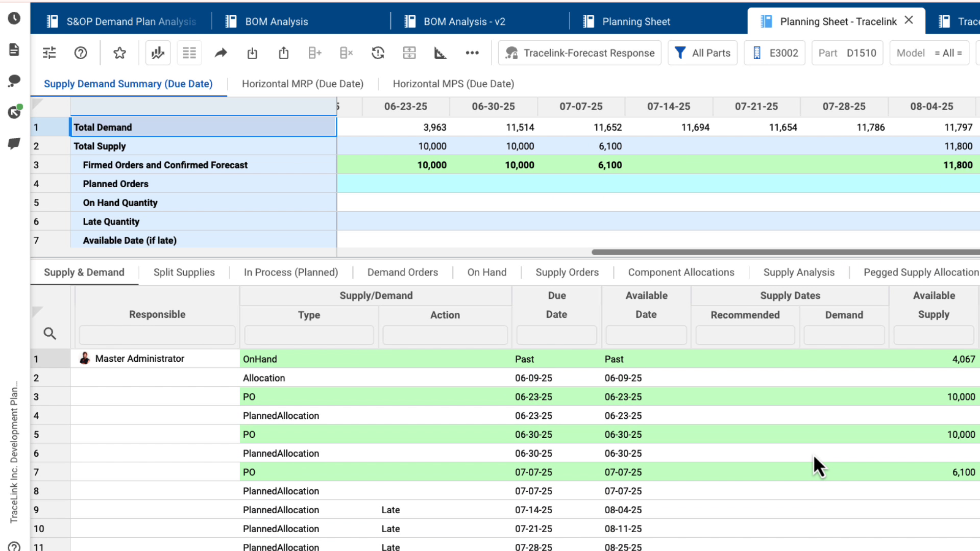The width and height of the screenshot is (980, 551).
Task: Open the recent history clock icon in sidebar
Action: (13, 18)
